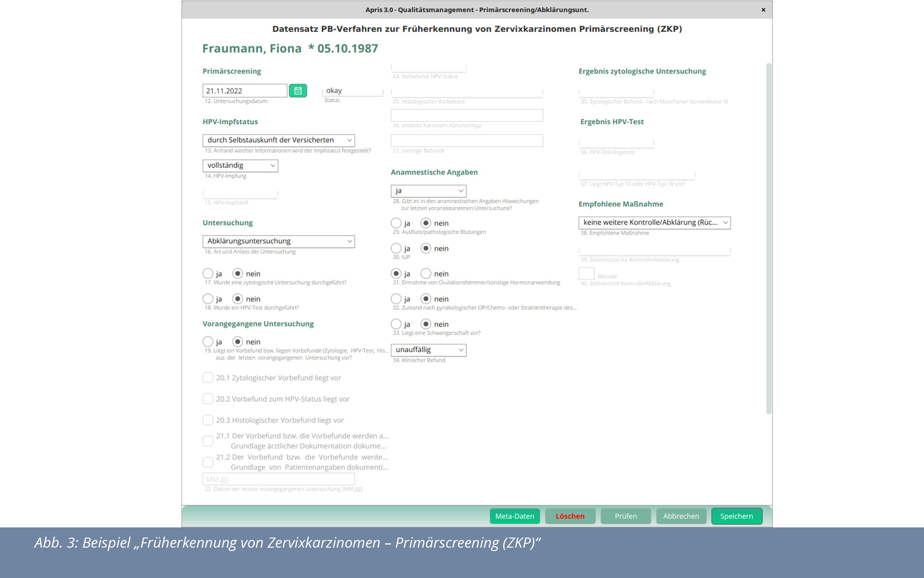Click the Monate number box

pyautogui.click(x=587, y=274)
